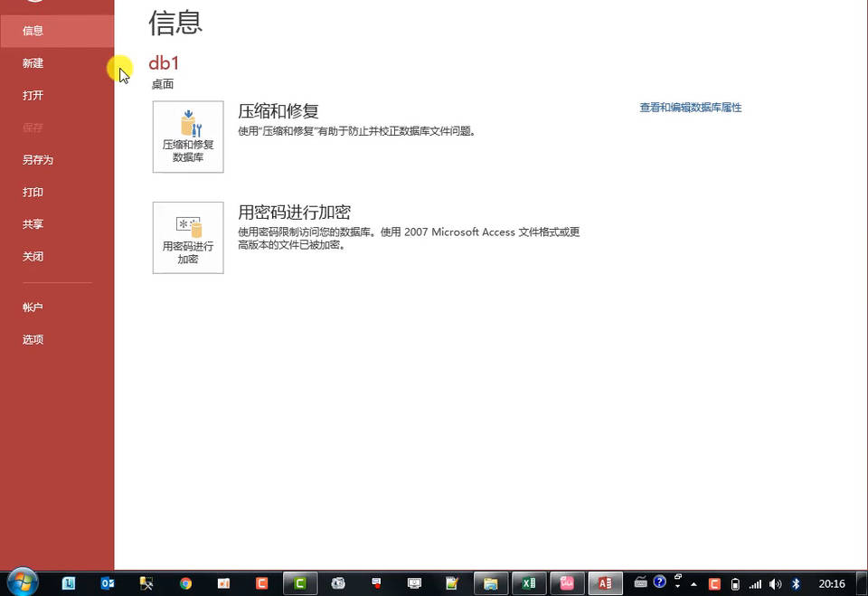Image resolution: width=868 pixels, height=596 pixels.
Task: Open Lync from the taskbar
Action: click(x=69, y=583)
